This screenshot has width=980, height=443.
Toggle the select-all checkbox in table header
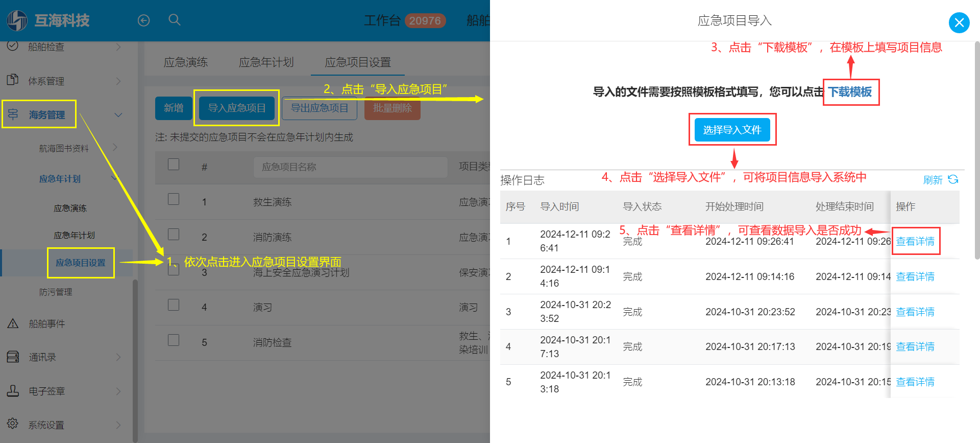tap(174, 164)
